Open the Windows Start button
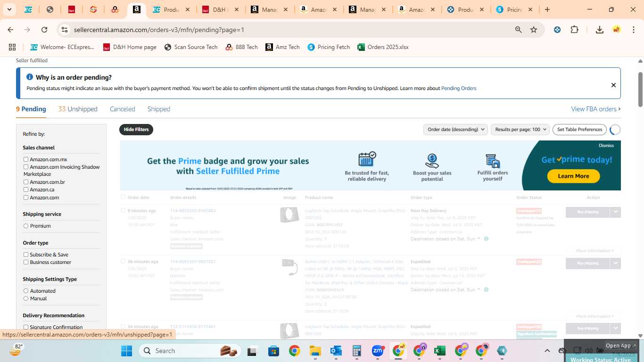This screenshot has height=362, width=644. point(126,351)
